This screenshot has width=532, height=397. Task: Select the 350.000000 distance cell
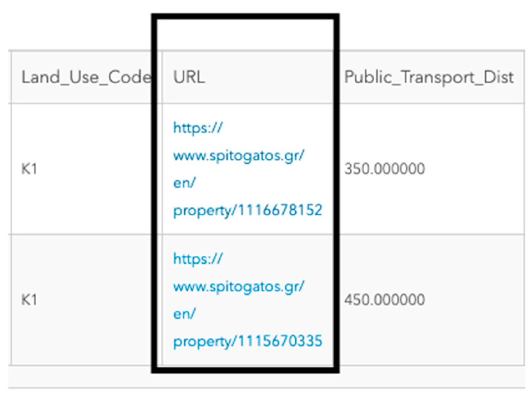(x=384, y=169)
